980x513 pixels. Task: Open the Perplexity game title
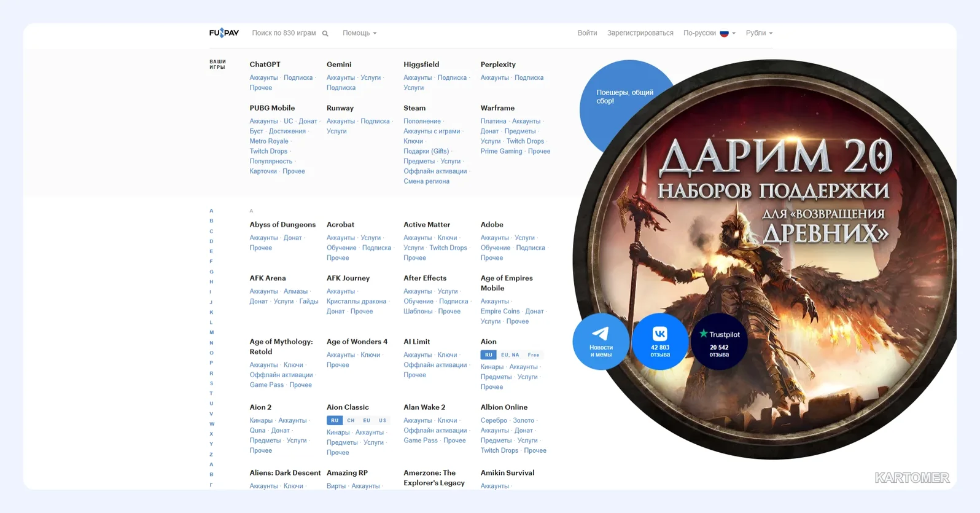(498, 65)
